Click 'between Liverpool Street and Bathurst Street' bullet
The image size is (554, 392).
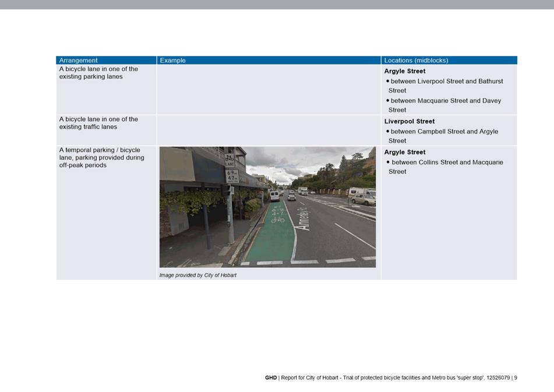(x=445, y=86)
